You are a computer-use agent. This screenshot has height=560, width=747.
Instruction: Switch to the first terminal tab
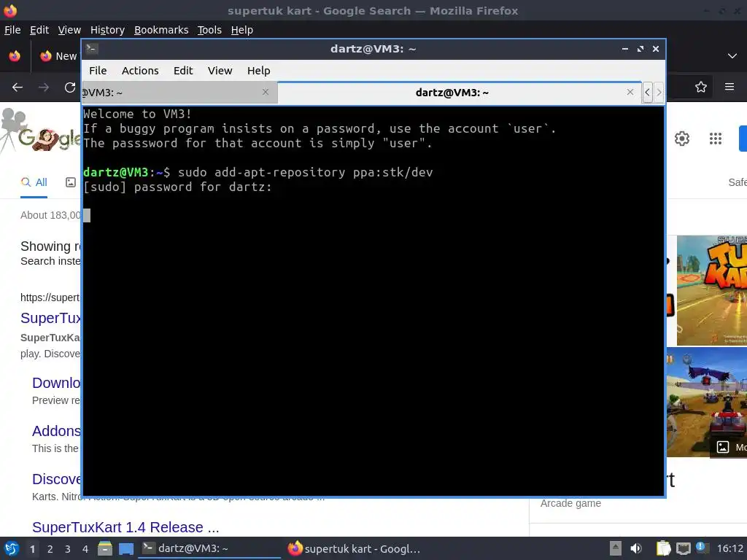pyautogui.click(x=179, y=93)
